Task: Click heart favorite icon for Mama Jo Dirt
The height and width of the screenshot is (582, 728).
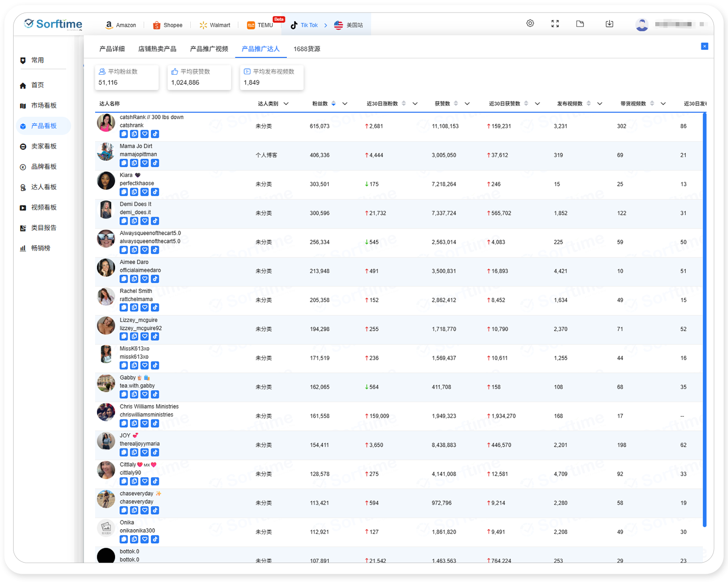Action: [x=145, y=163]
